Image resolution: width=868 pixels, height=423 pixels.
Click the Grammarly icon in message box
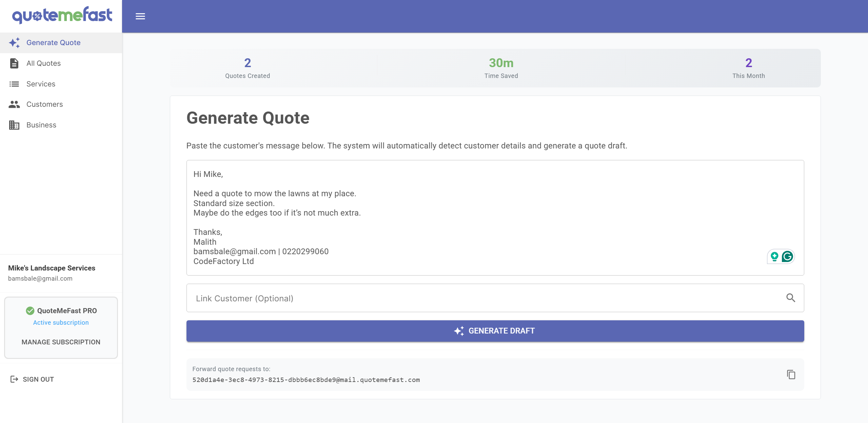tap(787, 257)
